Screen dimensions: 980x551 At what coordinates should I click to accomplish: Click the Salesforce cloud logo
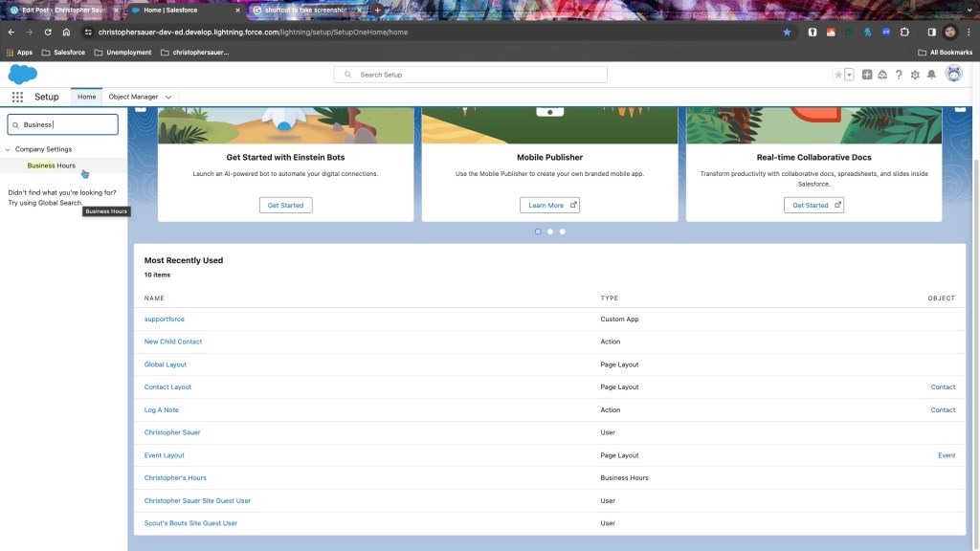coord(22,75)
